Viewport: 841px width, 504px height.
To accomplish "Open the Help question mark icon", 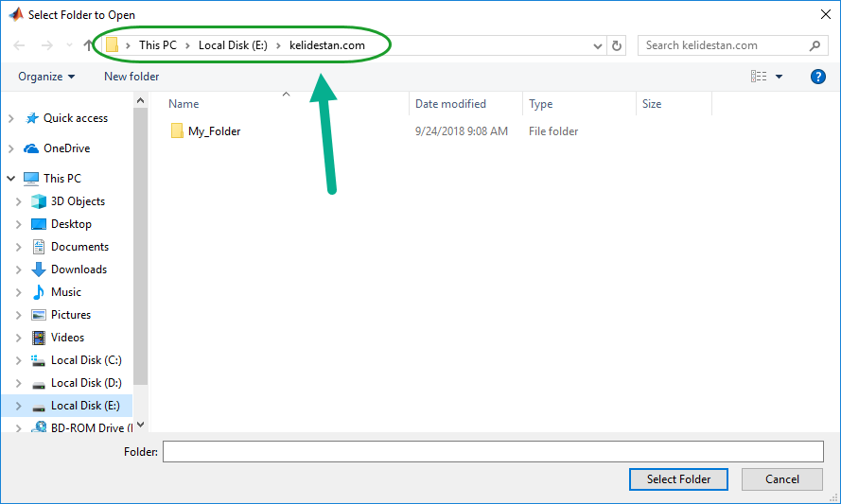I will [x=818, y=77].
